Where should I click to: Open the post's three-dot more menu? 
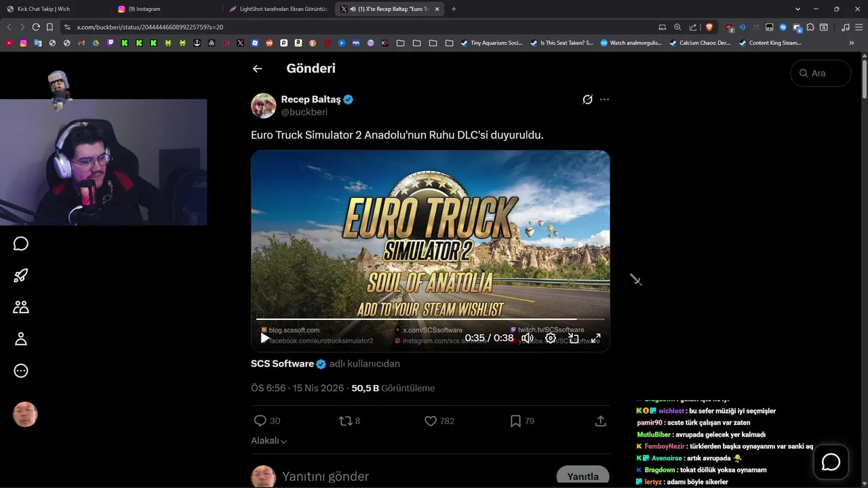[604, 100]
